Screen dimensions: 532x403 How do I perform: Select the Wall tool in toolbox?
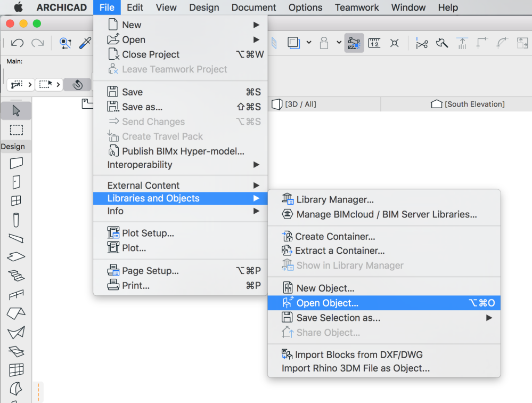pos(16,163)
